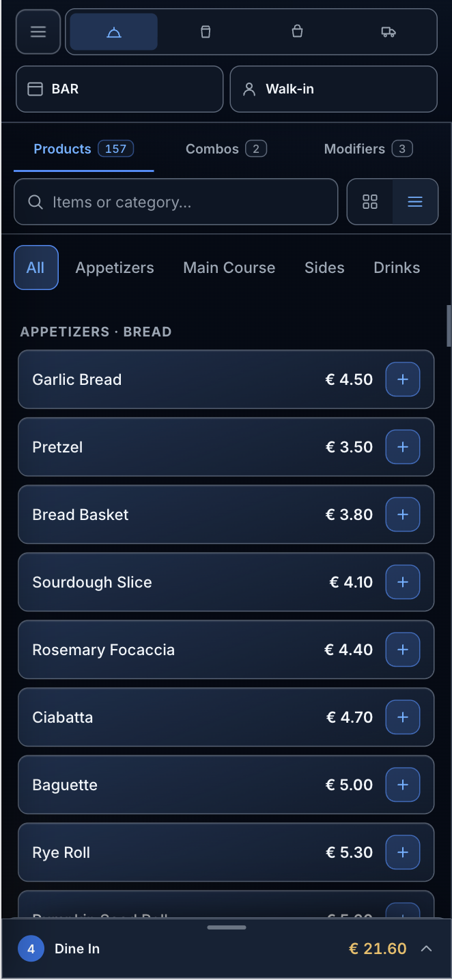The image size is (452, 980).
Task: Add Rosemary Focaccia with plus icon
Action: pyautogui.click(x=403, y=650)
